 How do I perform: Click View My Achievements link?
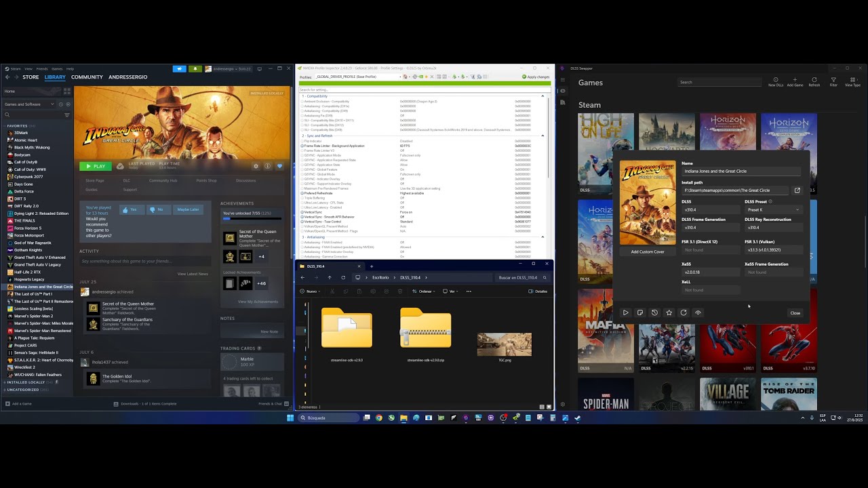[x=258, y=302]
